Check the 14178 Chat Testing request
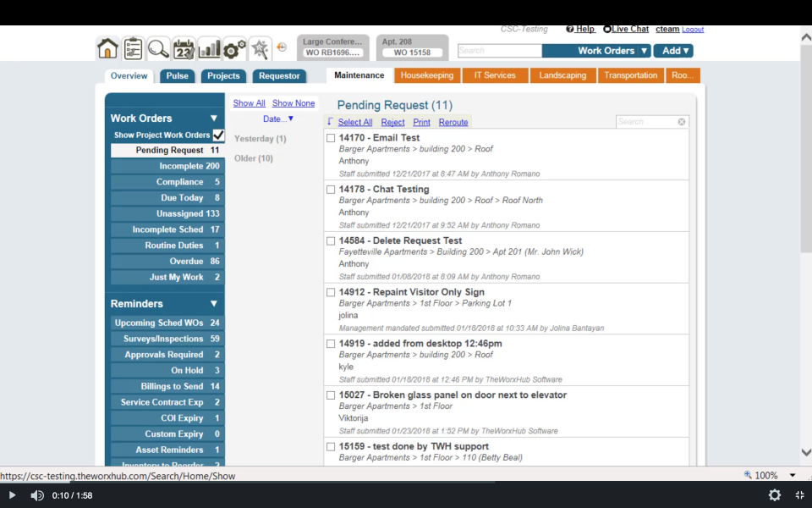 [331, 190]
